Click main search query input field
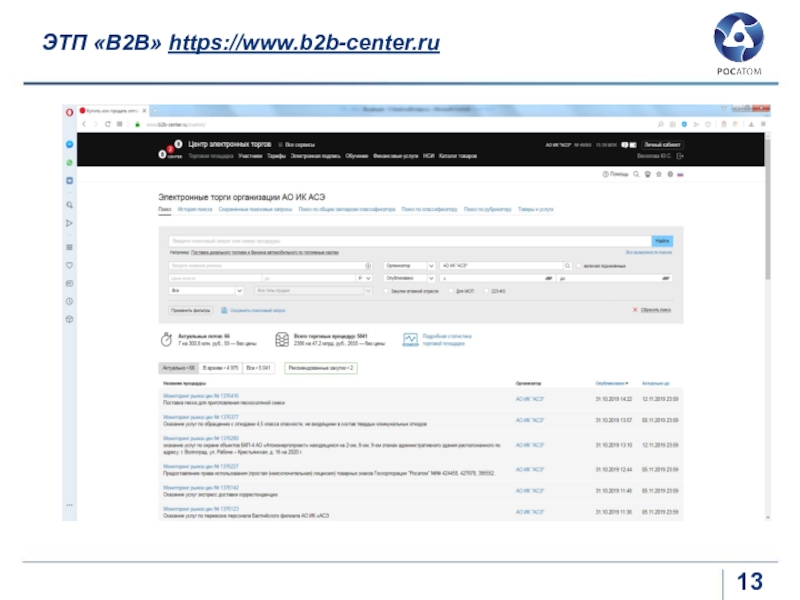800x600 pixels. coord(410,241)
